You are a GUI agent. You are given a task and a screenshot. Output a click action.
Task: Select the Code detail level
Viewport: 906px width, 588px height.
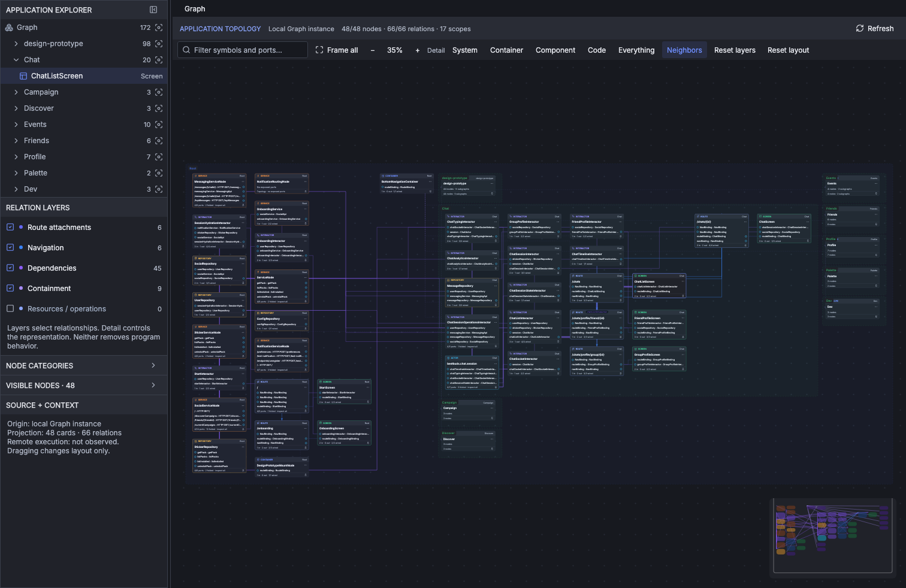click(x=597, y=50)
